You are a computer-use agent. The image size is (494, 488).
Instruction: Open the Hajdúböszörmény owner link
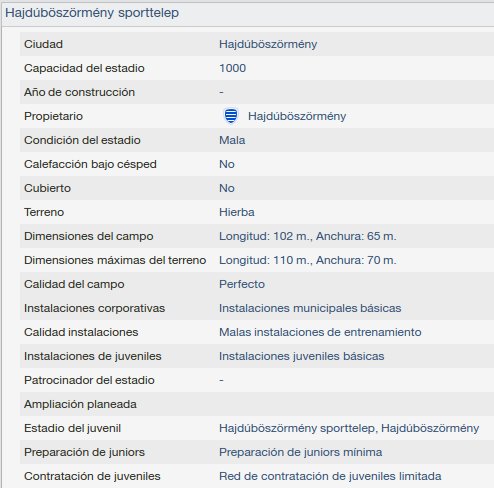[297, 116]
